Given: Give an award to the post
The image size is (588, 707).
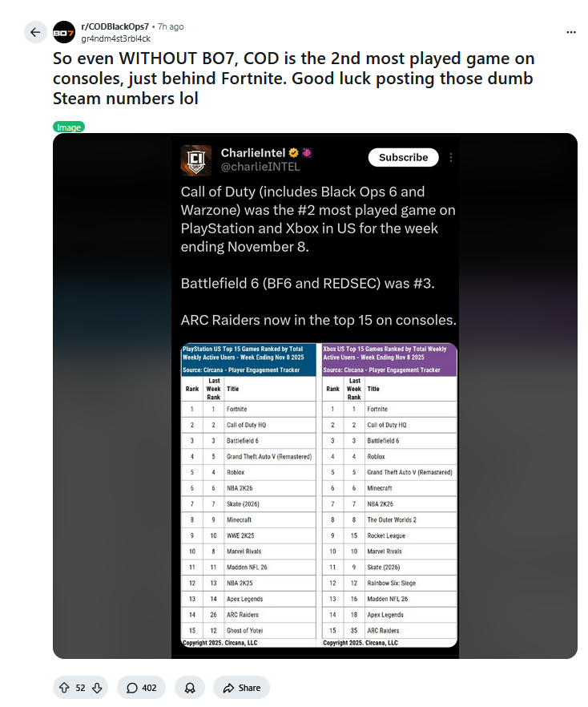Looking at the screenshot, I should pyautogui.click(x=189, y=688).
